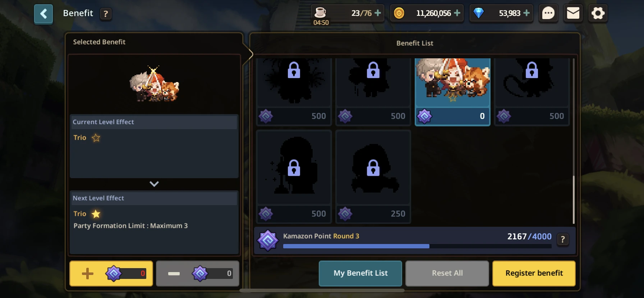Increase benefit points with yellow plus button
The image size is (644, 298).
click(x=111, y=274)
